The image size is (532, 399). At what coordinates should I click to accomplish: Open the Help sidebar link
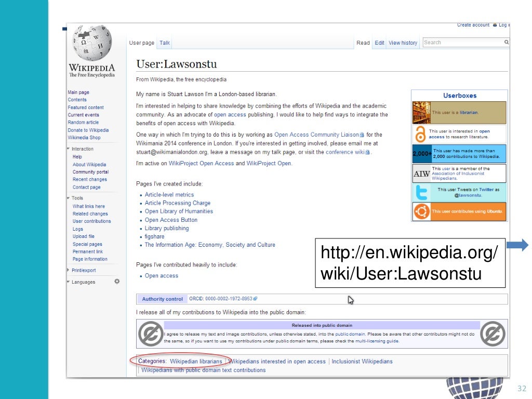77,157
